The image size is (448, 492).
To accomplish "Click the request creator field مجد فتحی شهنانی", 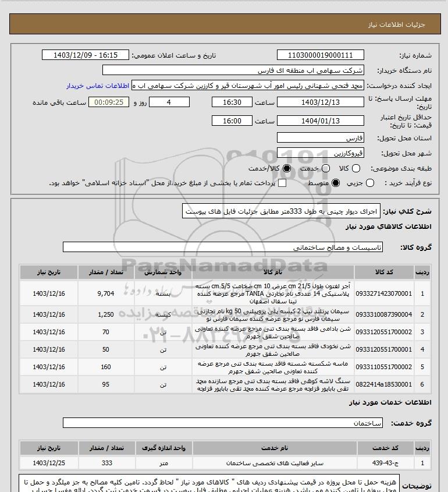I will pos(248,86).
